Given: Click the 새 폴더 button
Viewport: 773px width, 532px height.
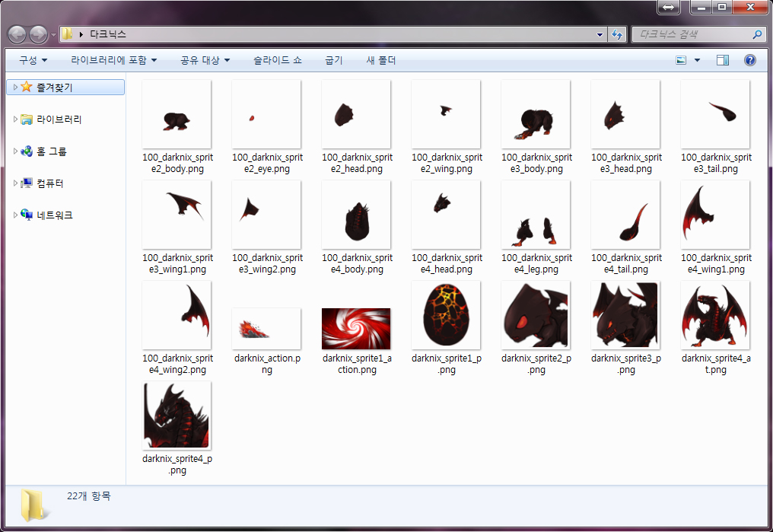Looking at the screenshot, I should (x=380, y=60).
